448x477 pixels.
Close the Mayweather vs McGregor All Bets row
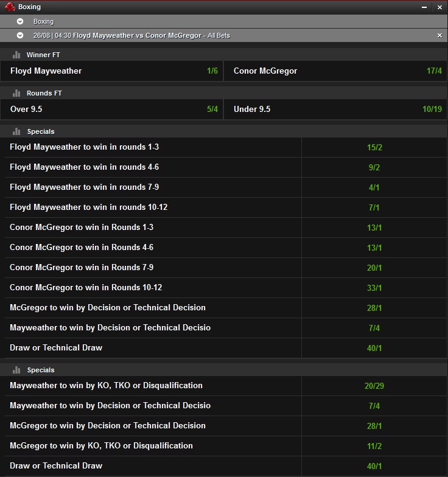pos(439,35)
